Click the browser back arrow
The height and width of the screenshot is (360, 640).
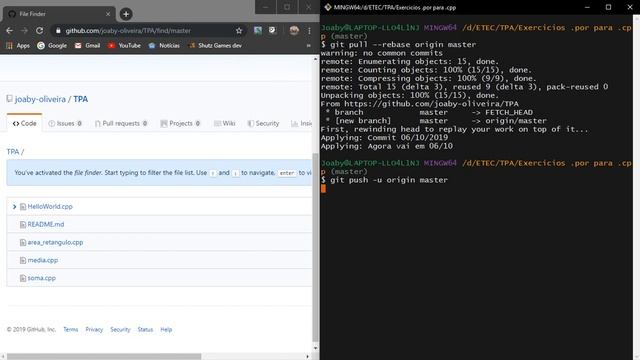(x=9, y=31)
